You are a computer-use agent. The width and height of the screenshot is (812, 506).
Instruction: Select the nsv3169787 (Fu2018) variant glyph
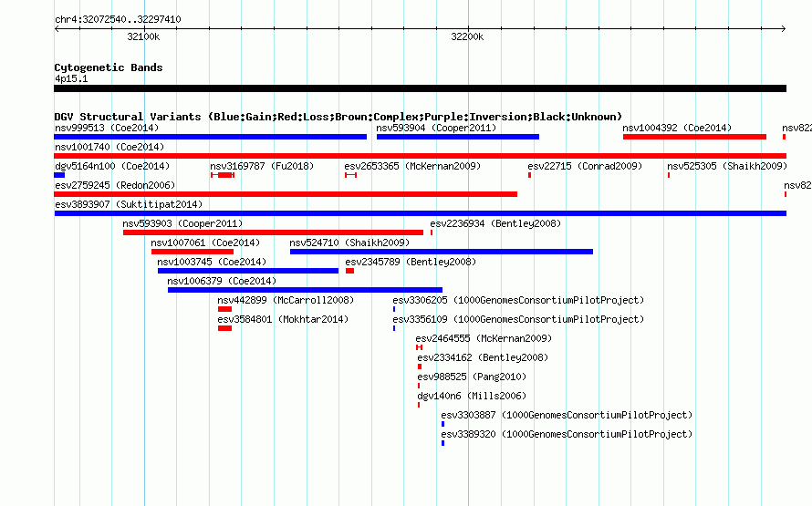(223, 175)
